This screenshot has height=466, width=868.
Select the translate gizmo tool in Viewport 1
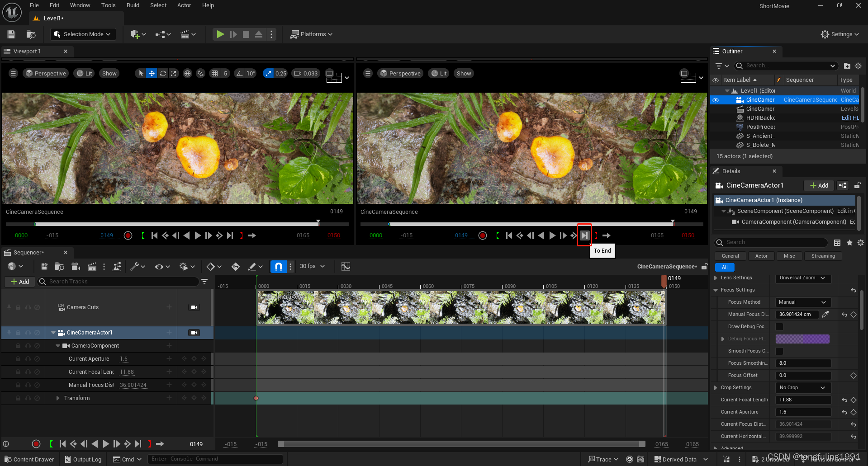coord(152,73)
